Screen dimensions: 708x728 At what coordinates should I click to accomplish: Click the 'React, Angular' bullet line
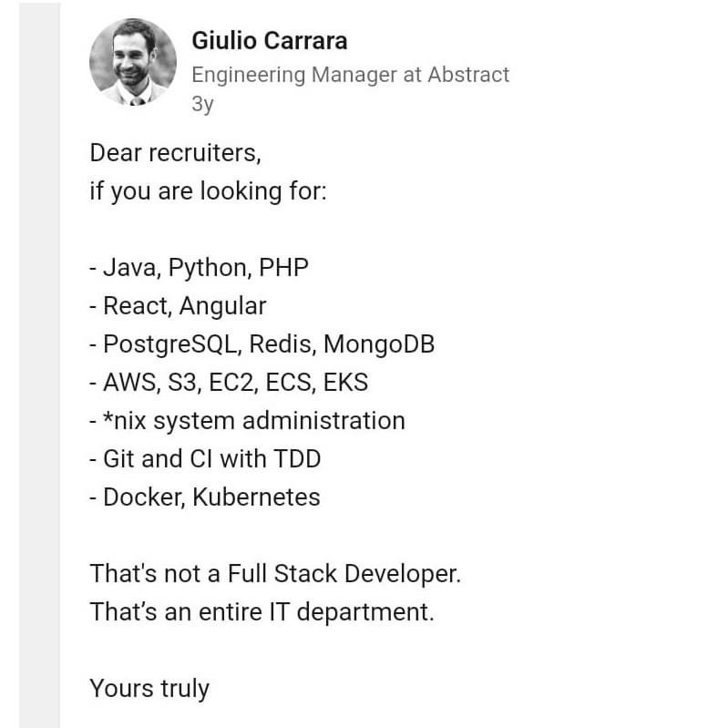(x=178, y=306)
